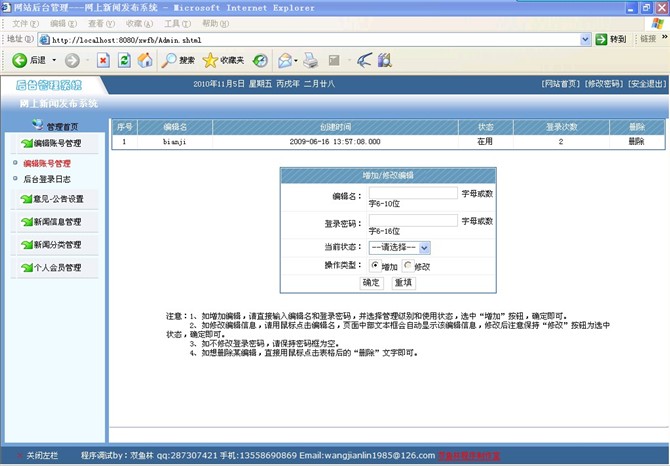The image size is (670, 466).
Task: Open the Back button history arrow
Action: pyautogui.click(x=54, y=60)
